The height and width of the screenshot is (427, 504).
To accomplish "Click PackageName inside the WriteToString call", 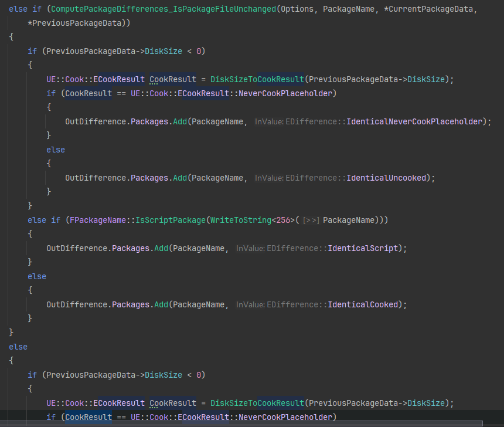I will [350, 220].
